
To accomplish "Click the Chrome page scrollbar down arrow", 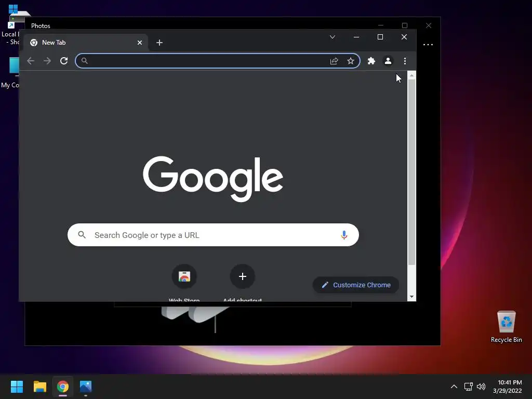I will pos(411,297).
